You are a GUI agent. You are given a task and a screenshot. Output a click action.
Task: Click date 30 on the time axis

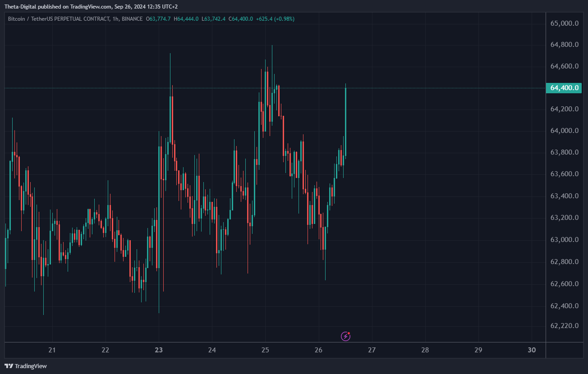(532, 350)
